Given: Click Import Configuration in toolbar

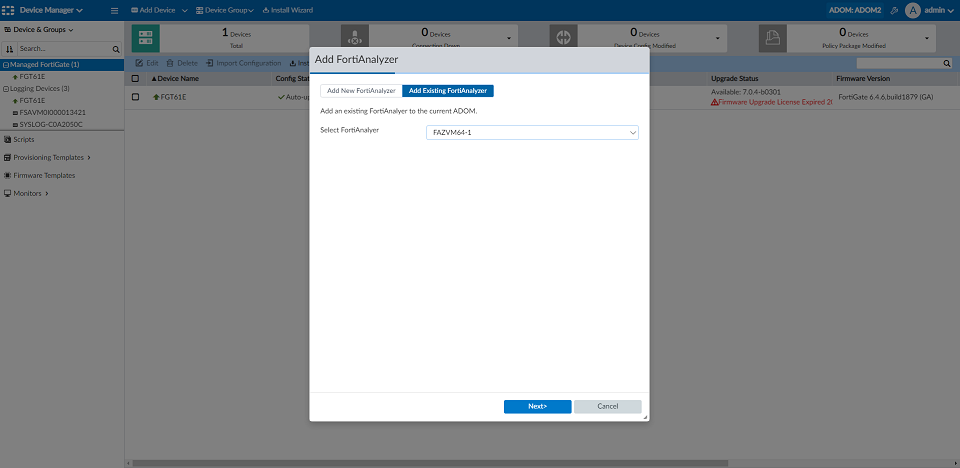Looking at the screenshot, I should coord(244,63).
